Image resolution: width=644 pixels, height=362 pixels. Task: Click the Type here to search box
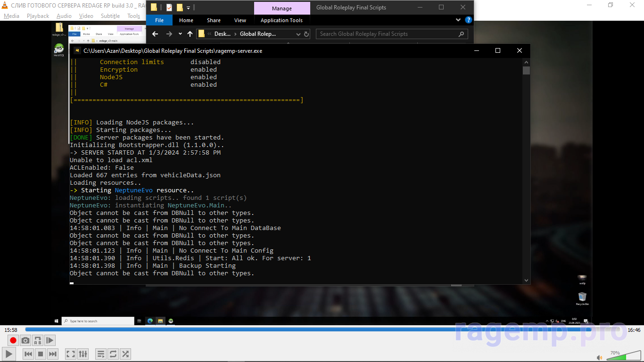[x=99, y=321]
